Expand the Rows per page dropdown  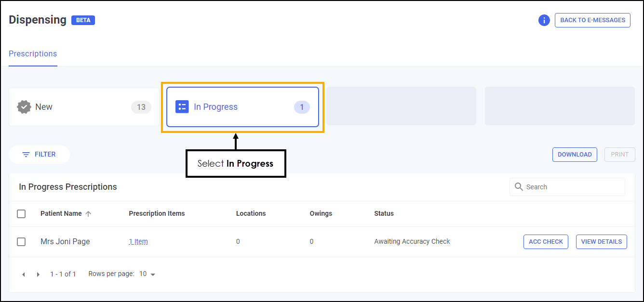(148, 274)
